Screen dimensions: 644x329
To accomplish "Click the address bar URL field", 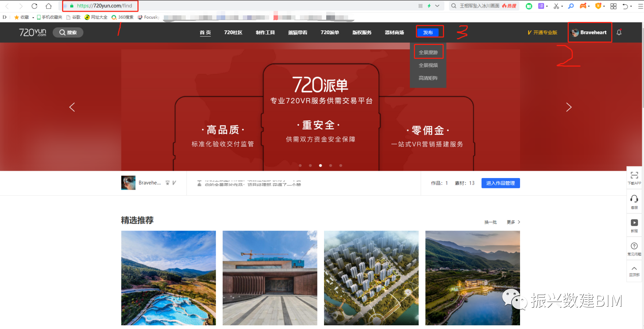I will point(105,6).
